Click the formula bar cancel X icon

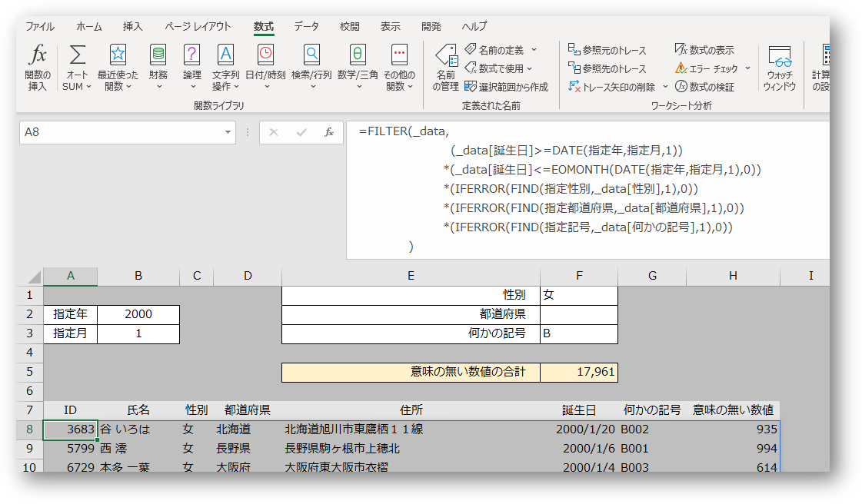coord(274,132)
